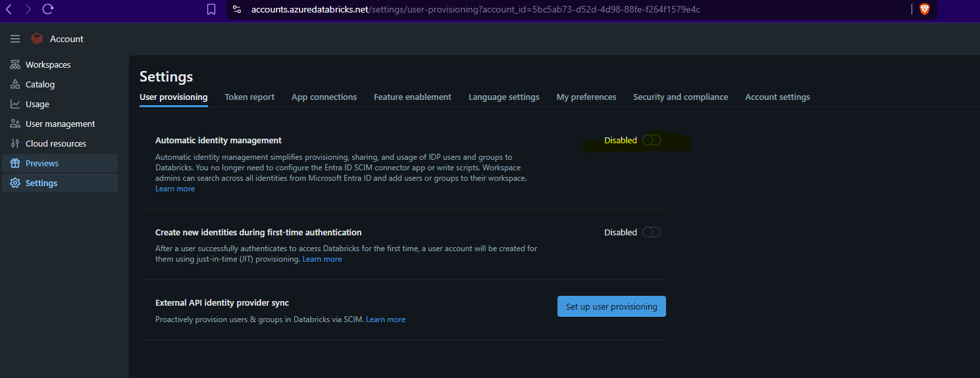Click the Workspaces sidebar icon
Viewport: 980px width, 378px height.
[x=14, y=64]
